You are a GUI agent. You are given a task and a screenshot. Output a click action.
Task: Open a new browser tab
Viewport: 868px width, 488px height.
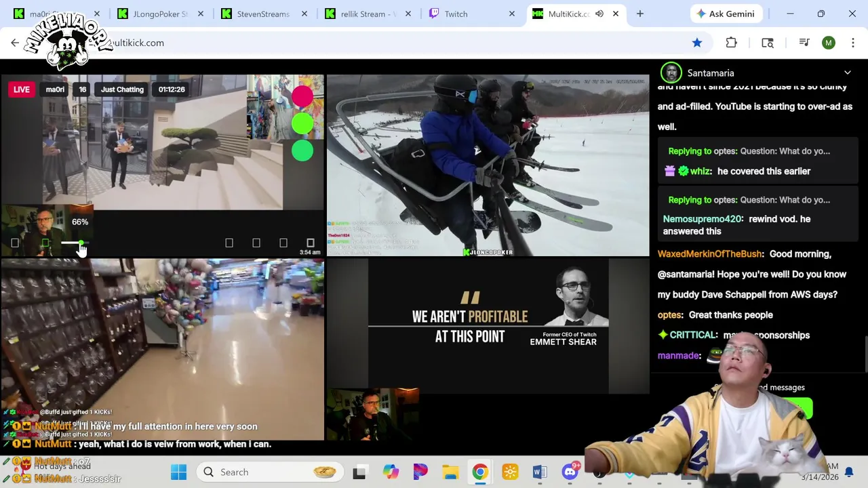[639, 14]
